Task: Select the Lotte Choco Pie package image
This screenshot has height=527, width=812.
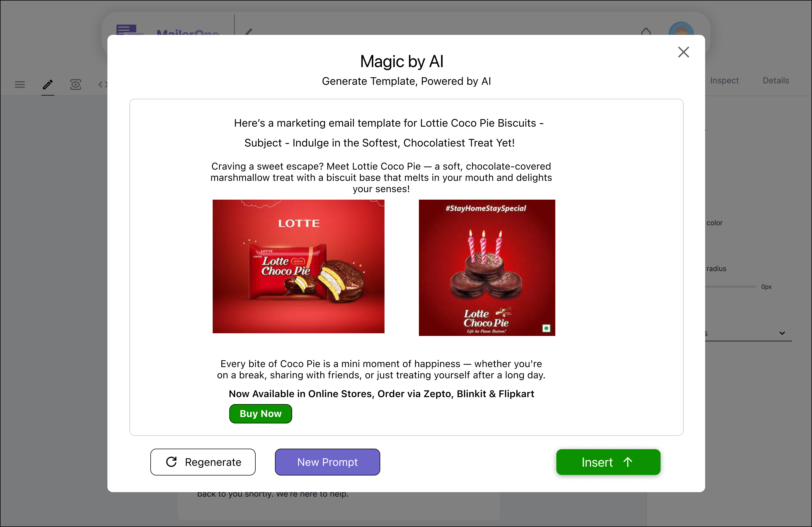Action: coord(298,266)
